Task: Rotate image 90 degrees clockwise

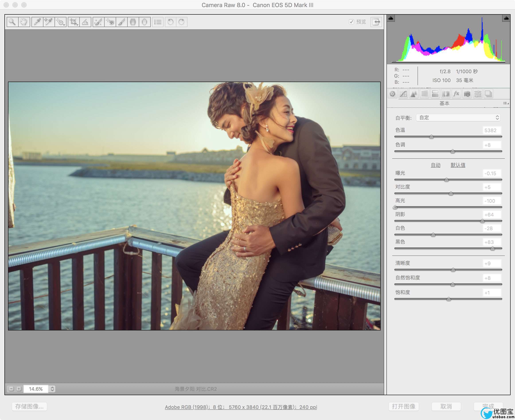Action: point(181,22)
